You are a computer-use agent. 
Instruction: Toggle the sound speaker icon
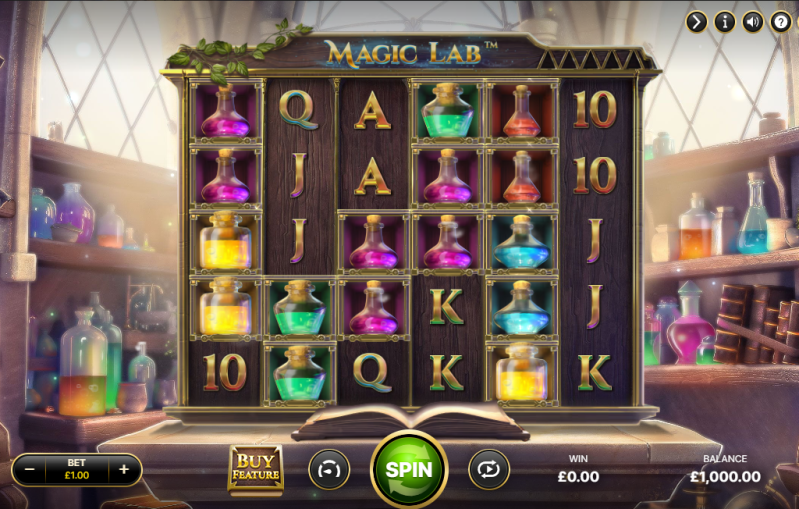coord(753,22)
